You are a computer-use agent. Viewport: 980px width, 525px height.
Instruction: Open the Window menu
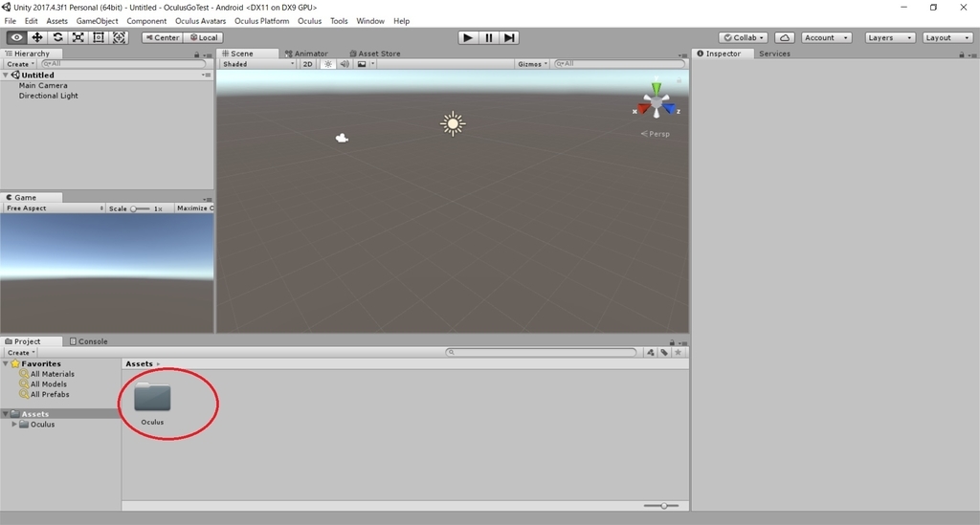point(370,21)
